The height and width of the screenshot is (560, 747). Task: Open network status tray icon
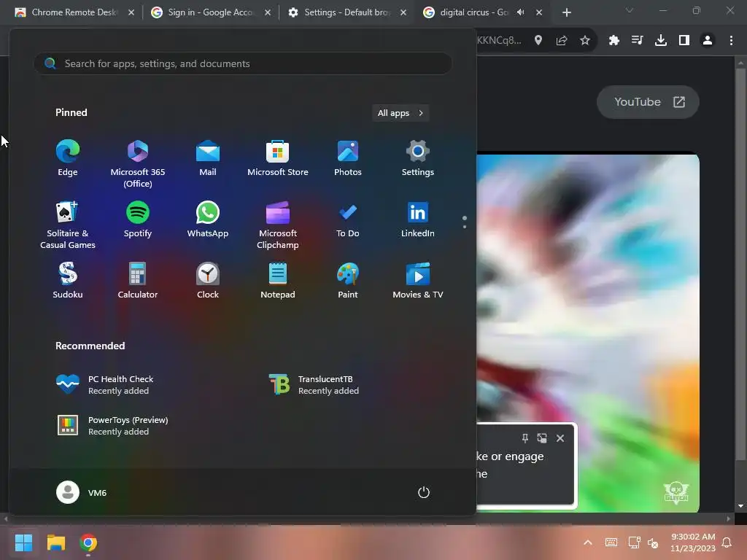click(x=634, y=542)
